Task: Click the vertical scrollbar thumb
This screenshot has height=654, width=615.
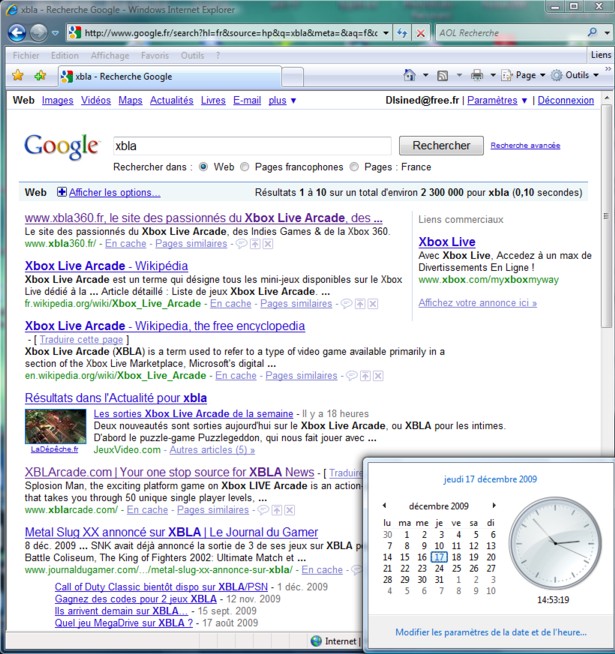Action: tap(606, 216)
